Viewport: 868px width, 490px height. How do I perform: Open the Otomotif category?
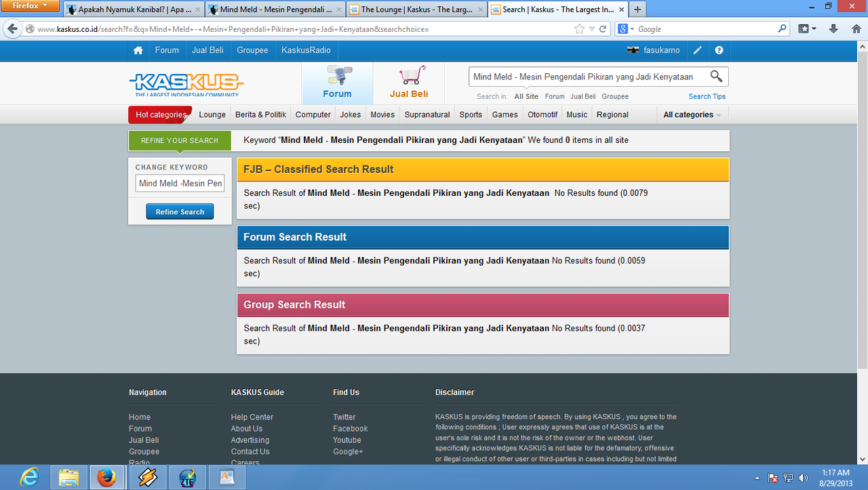[x=542, y=115]
